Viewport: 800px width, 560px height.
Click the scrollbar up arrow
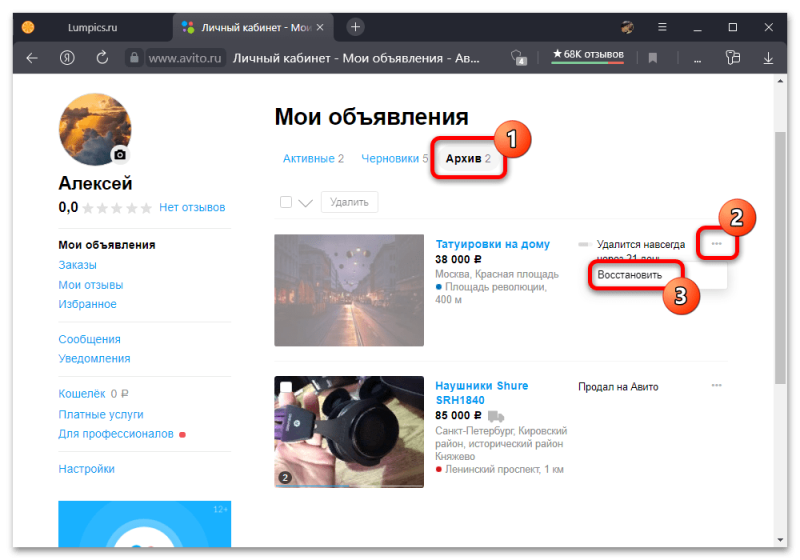pos(780,81)
